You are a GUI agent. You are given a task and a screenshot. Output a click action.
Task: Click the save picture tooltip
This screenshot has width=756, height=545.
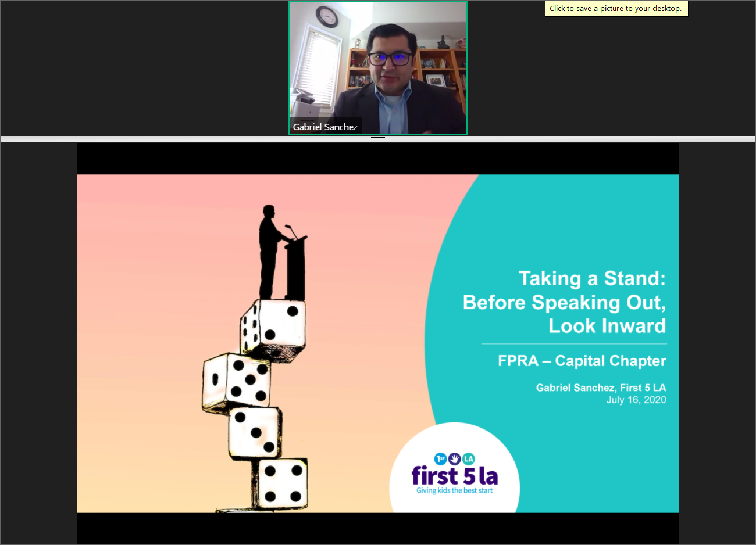pyautogui.click(x=616, y=9)
